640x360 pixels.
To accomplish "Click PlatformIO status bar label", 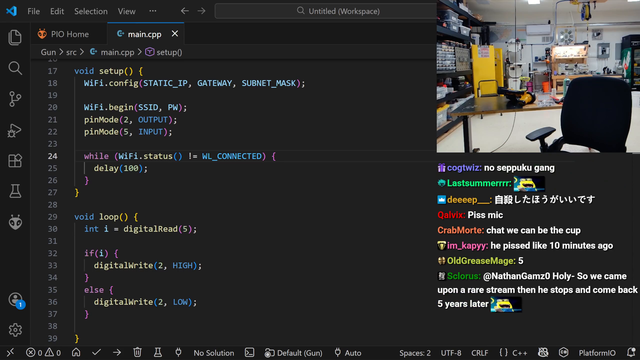I will pos(597,353).
